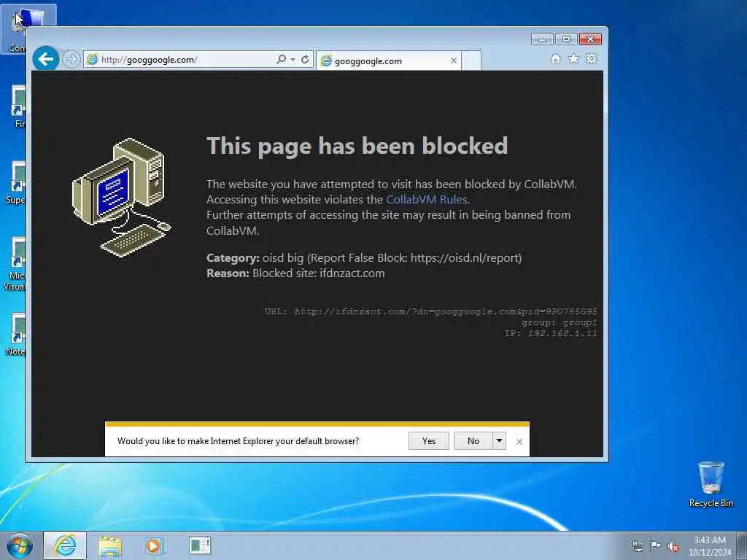Viewport: 747px width, 560px height.
Task: Maximize the Internet Explorer window
Action: pos(566,39)
